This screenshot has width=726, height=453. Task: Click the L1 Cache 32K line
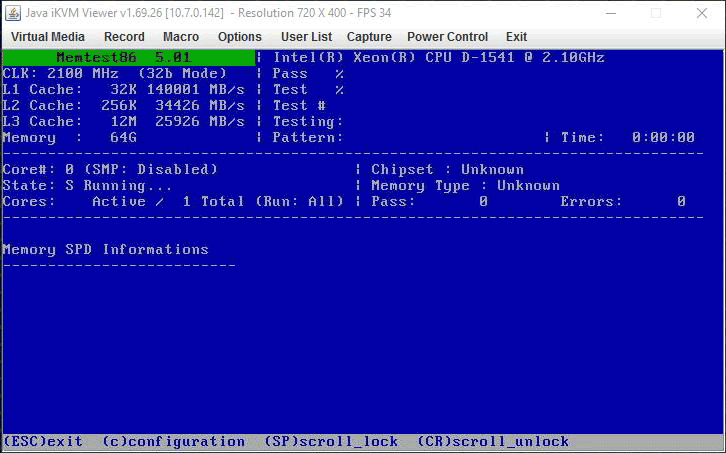tap(123, 89)
